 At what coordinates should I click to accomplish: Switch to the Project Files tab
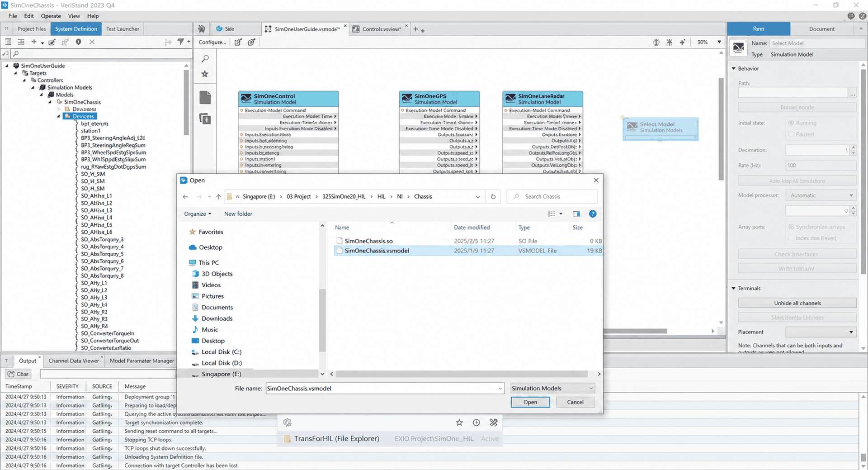(x=32, y=29)
